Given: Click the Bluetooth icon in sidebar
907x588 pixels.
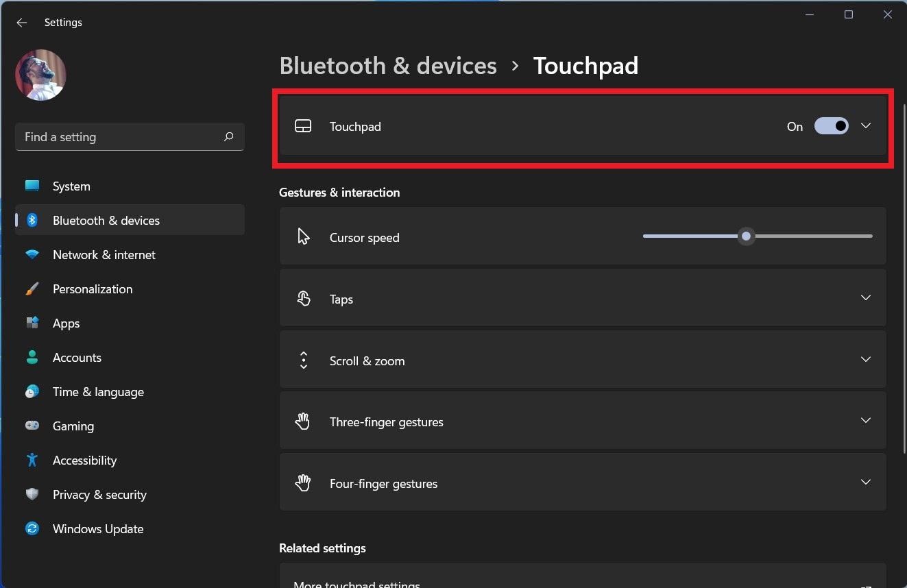Looking at the screenshot, I should coord(32,220).
